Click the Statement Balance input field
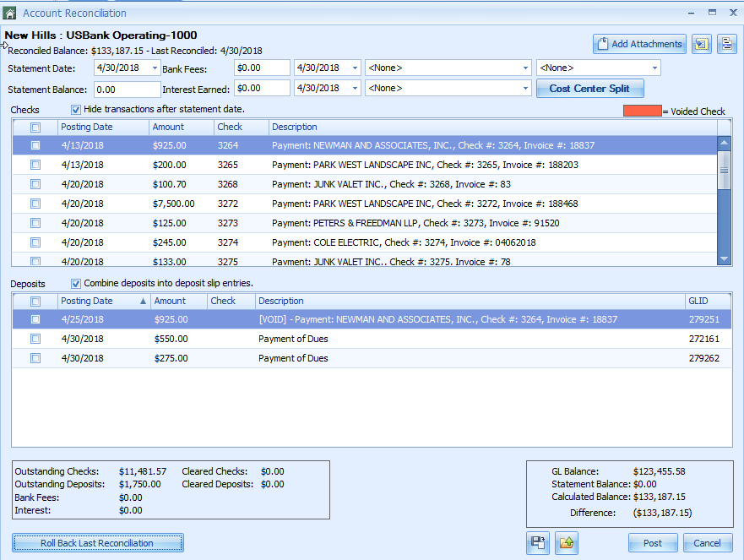 tap(126, 89)
